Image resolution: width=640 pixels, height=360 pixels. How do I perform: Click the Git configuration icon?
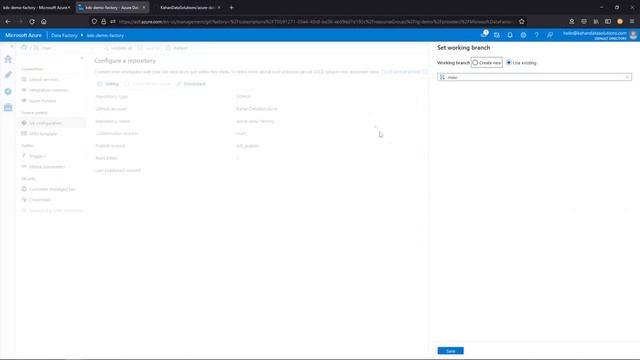pyautogui.click(x=24, y=123)
